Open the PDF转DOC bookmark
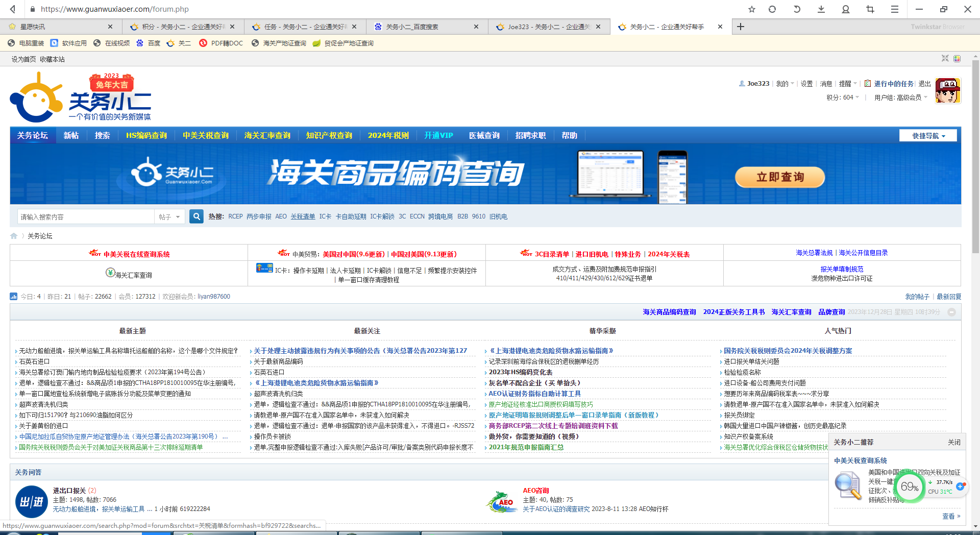Viewport: 980px width, 535px height. click(221, 43)
